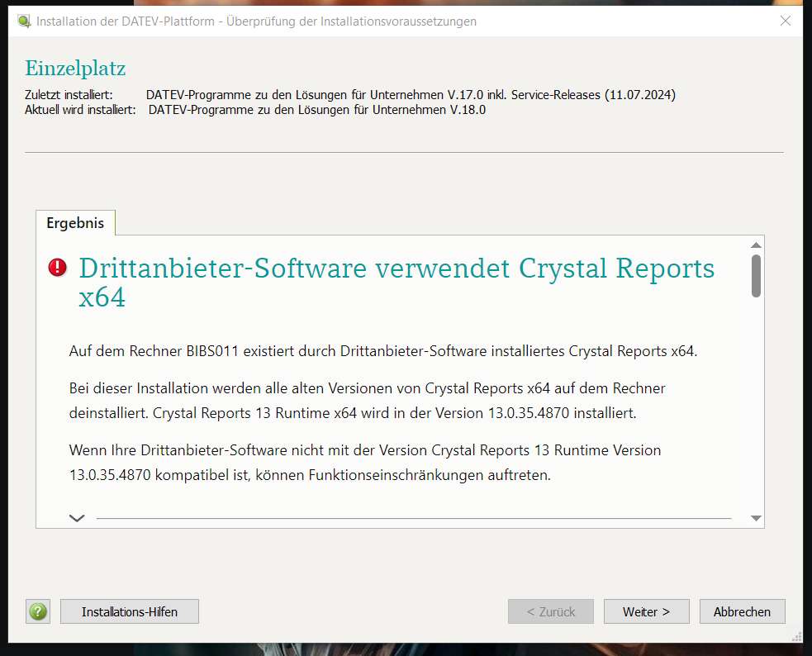Select the Ergebnis tab
812x656 pixels.
point(75,223)
